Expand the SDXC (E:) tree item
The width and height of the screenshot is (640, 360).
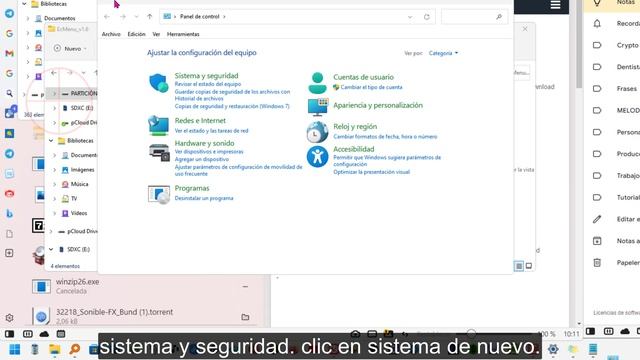point(54,108)
